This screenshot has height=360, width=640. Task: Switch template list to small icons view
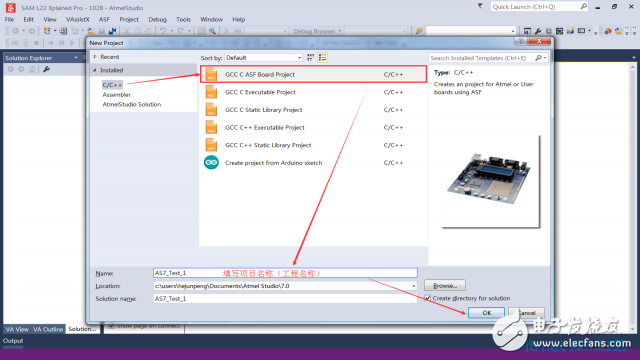311,58
